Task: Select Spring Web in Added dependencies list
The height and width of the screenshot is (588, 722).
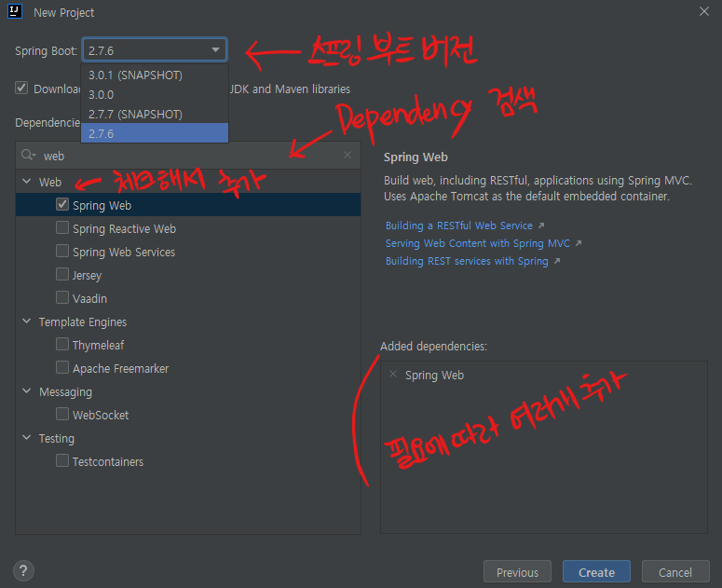Action: (x=434, y=376)
